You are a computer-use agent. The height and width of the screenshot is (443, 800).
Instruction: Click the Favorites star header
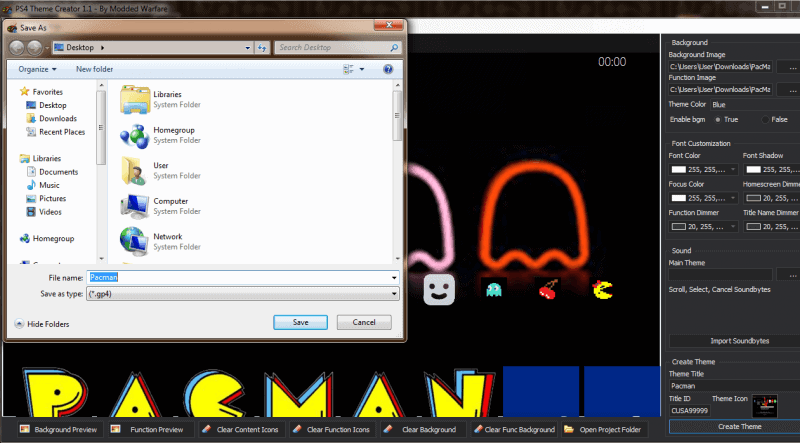click(x=41, y=92)
